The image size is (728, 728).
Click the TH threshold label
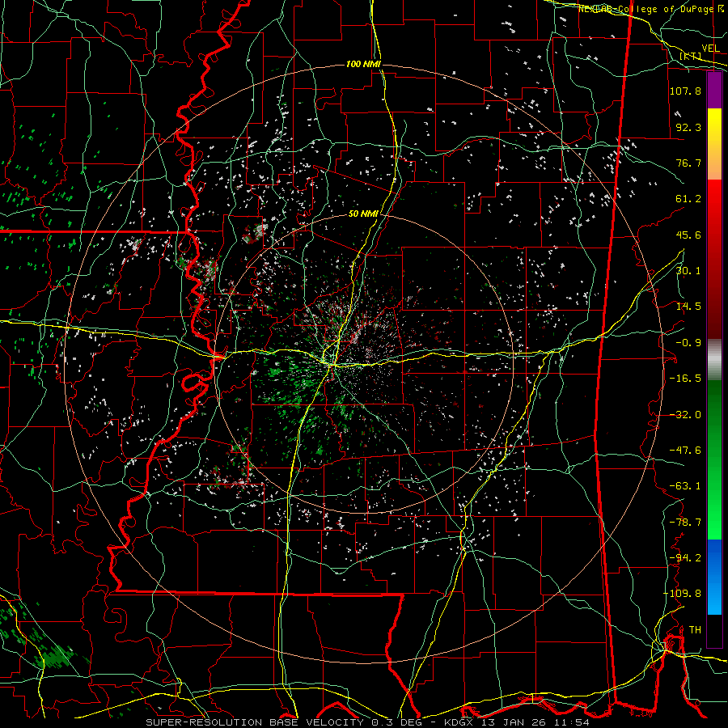[x=695, y=630]
